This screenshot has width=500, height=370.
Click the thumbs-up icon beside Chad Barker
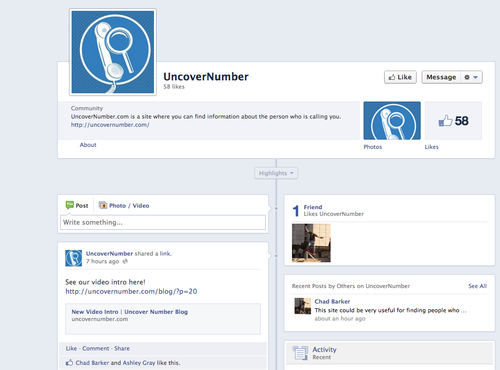click(69, 362)
